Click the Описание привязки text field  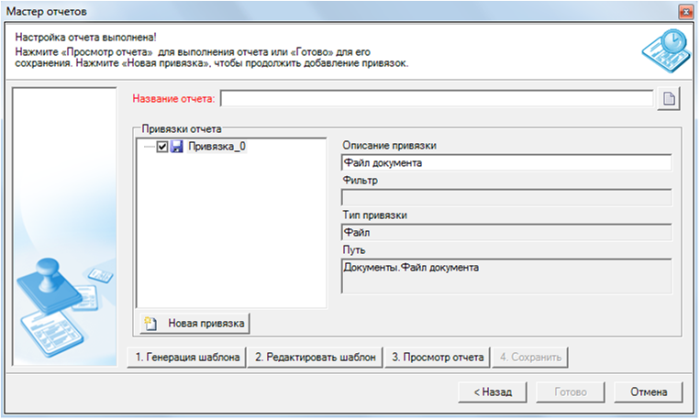[x=505, y=163]
